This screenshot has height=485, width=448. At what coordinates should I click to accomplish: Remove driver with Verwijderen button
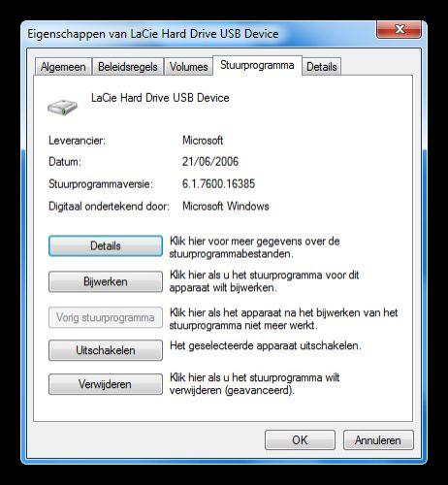tap(106, 384)
